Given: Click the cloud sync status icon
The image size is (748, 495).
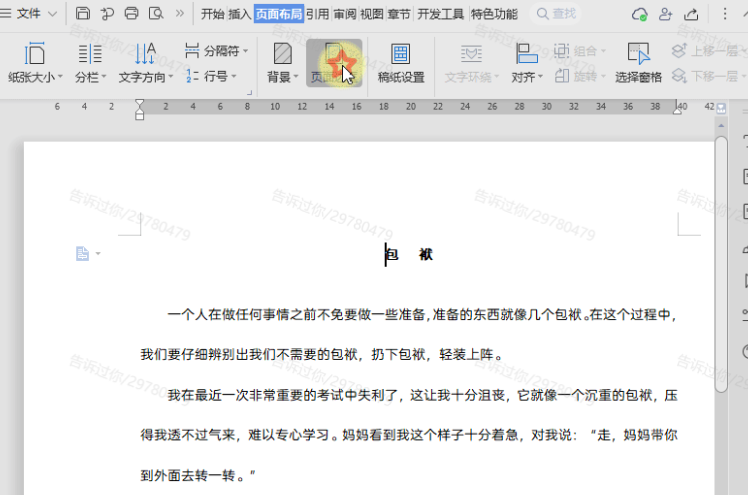Looking at the screenshot, I should click(639, 14).
